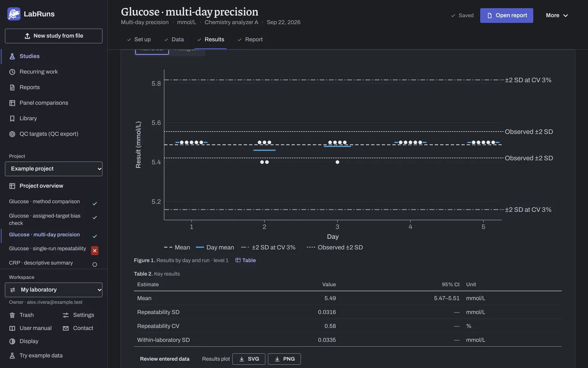Click New study from file button
Viewport: 588px width, 368px height.
click(x=53, y=36)
